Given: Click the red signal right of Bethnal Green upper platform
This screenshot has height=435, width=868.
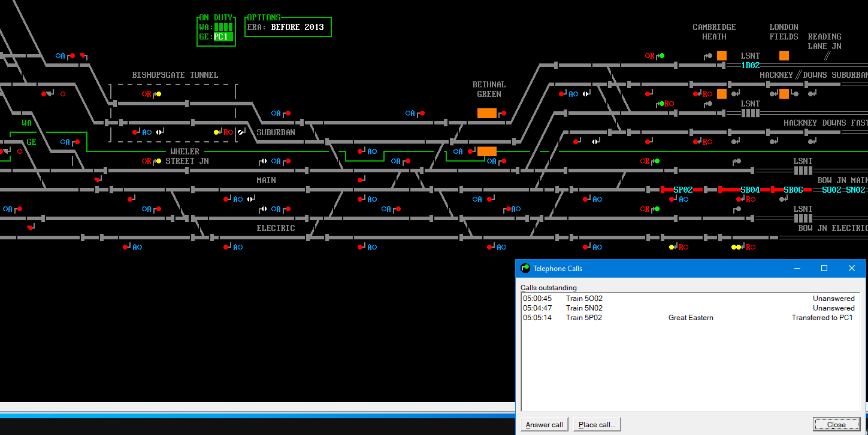Looking at the screenshot, I should (x=504, y=113).
